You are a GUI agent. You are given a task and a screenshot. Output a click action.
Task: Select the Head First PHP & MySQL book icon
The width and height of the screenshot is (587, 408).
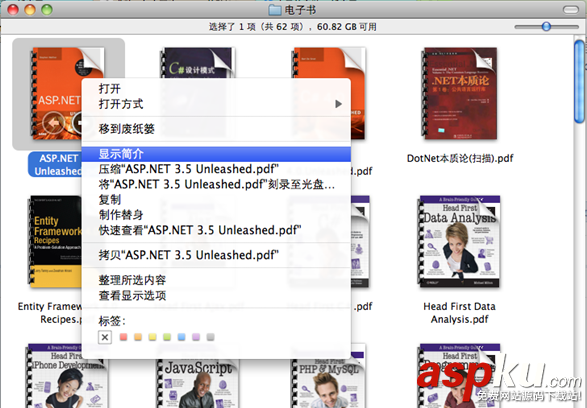point(328,383)
